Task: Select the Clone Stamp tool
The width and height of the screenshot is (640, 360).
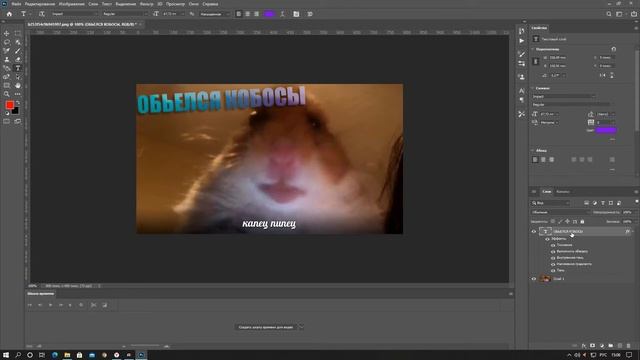Action: (7, 59)
